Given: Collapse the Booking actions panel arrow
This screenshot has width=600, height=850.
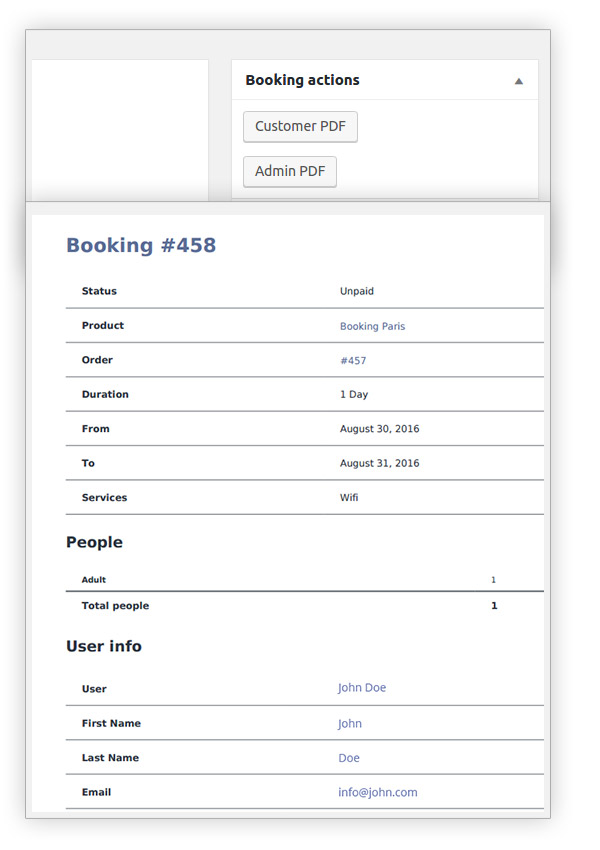Looking at the screenshot, I should point(519,81).
